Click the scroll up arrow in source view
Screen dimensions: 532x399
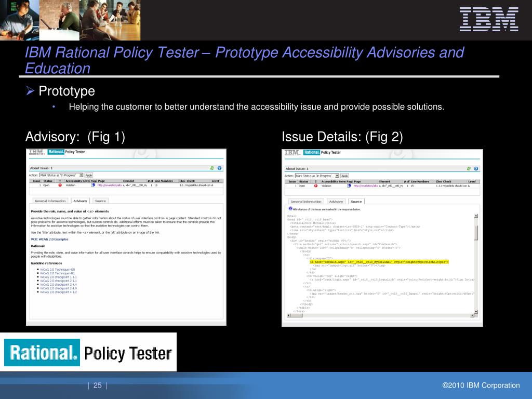coord(476,216)
